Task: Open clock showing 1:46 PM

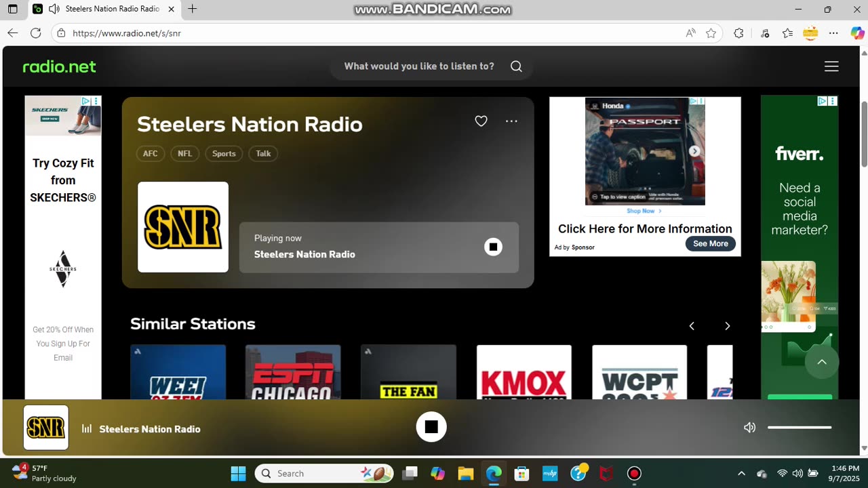Action: [x=845, y=473]
